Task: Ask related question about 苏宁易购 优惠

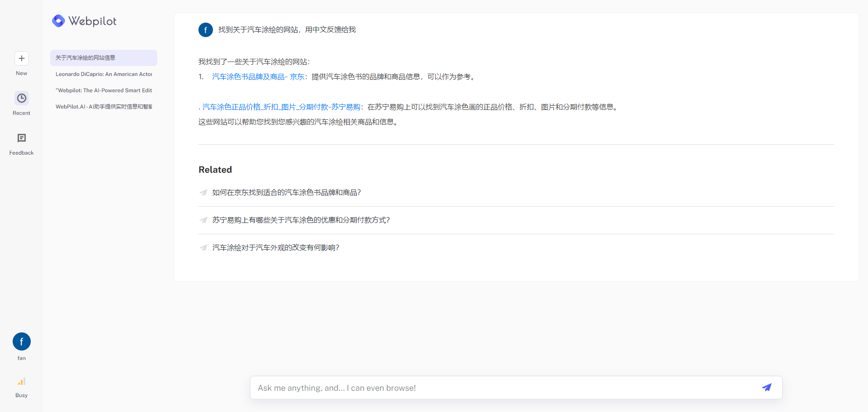Action: tap(301, 220)
